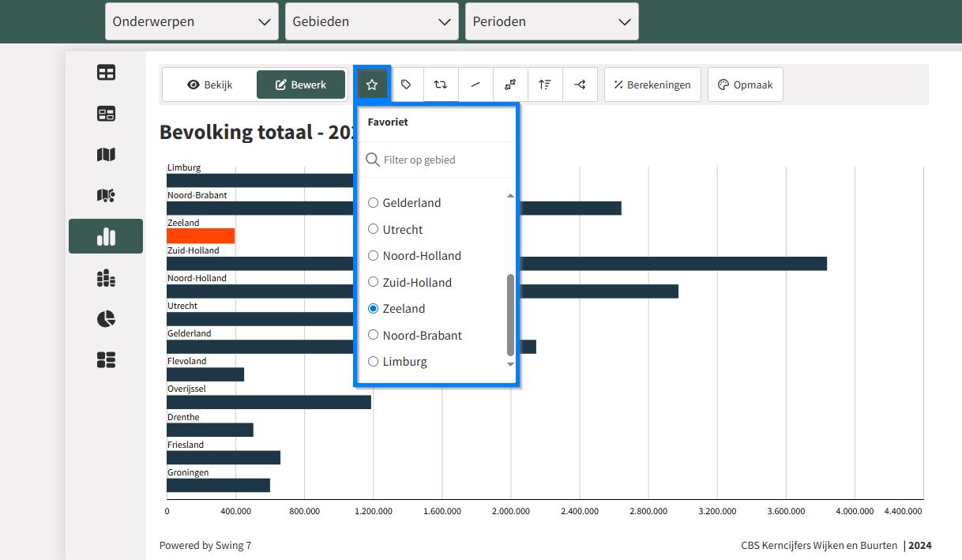Open the table view in the sidebar
The image size is (962, 560).
106,73
